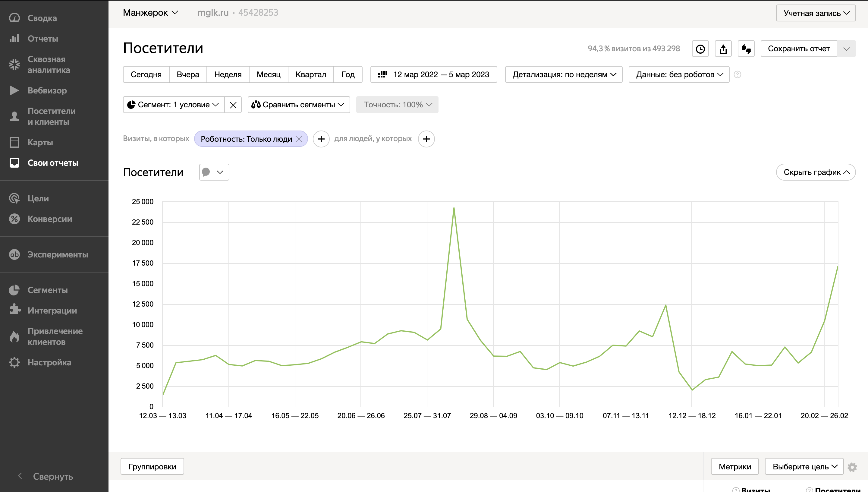Click the Метрики button

(x=734, y=467)
